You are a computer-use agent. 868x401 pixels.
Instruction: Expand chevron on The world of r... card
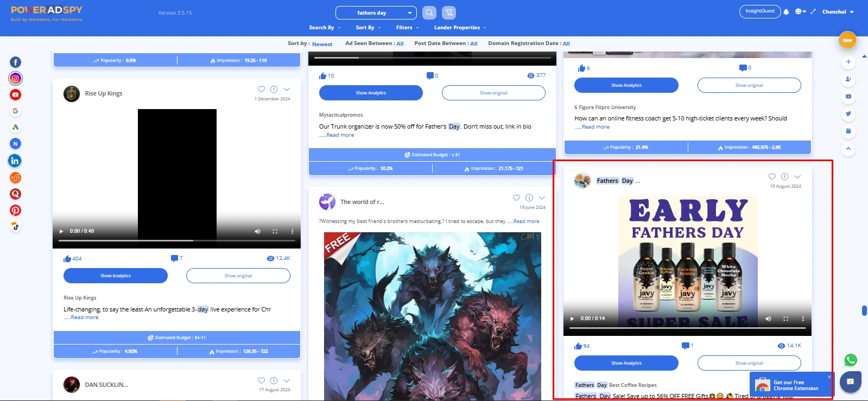[x=542, y=198]
